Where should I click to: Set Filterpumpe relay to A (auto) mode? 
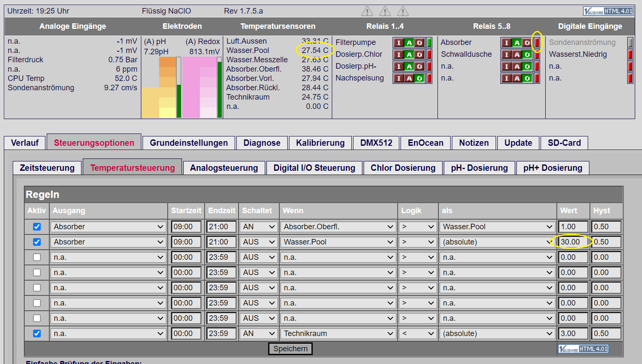click(409, 42)
